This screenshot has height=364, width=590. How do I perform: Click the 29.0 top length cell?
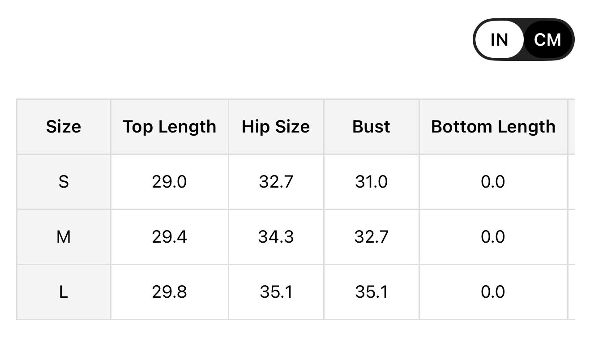tap(170, 182)
